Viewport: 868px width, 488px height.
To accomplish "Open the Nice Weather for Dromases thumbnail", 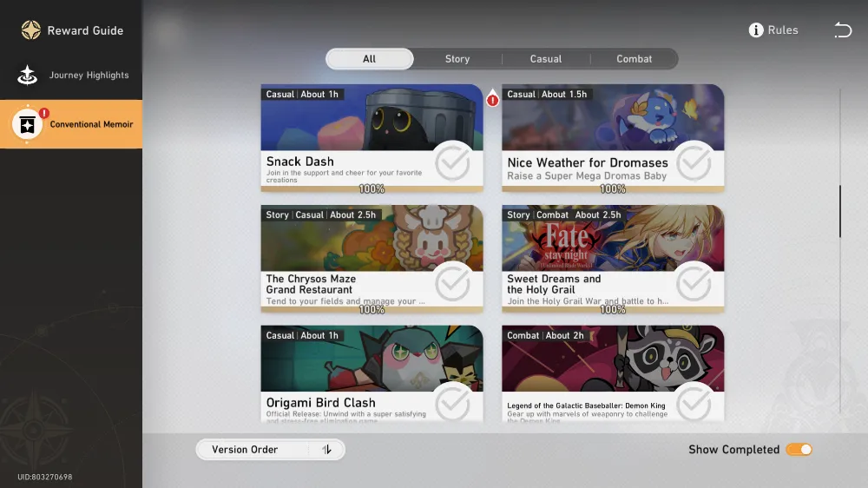I will coord(613,117).
